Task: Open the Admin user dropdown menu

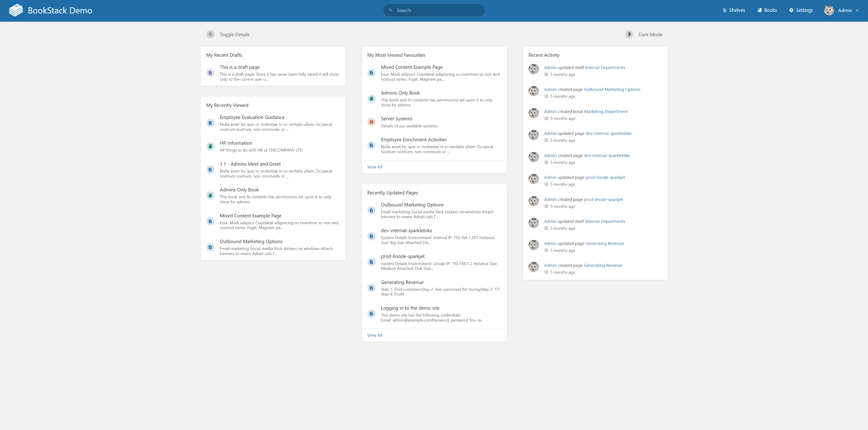Action: [844, 10]
